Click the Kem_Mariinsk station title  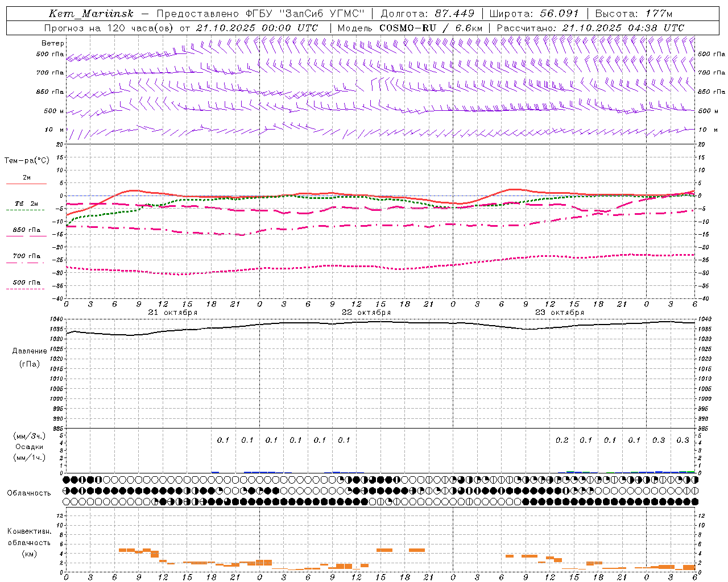92,14
